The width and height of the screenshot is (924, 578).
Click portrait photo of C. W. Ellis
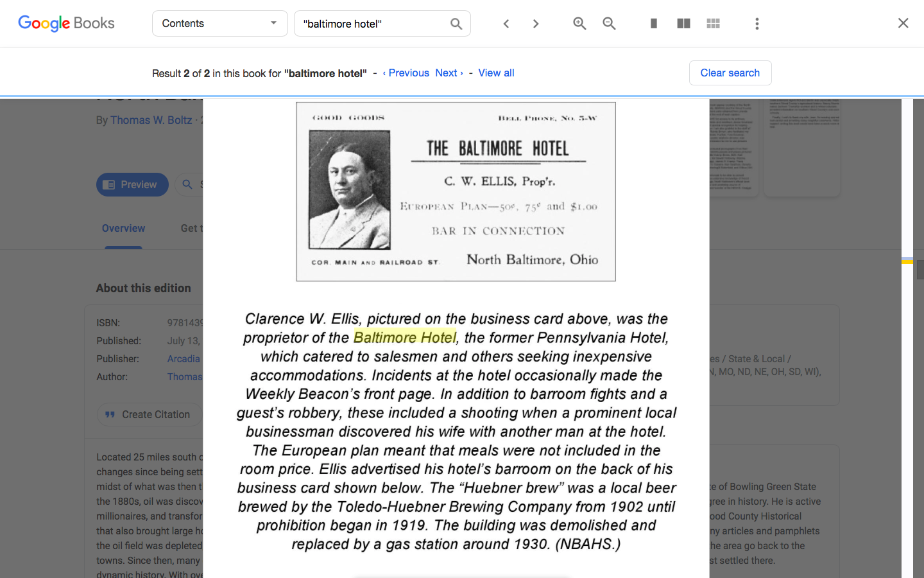click(x=350, y=189)
